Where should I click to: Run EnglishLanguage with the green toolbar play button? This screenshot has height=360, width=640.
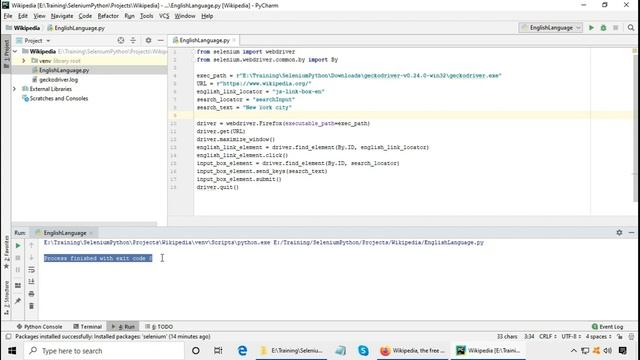[x=591, y=28]
